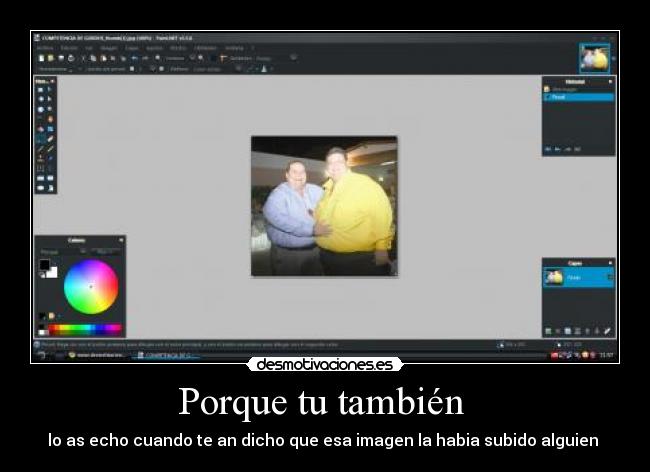Select the Abrir imagen entry in the Historial
This screenshot has height=472, width=650.
[579, 89]
